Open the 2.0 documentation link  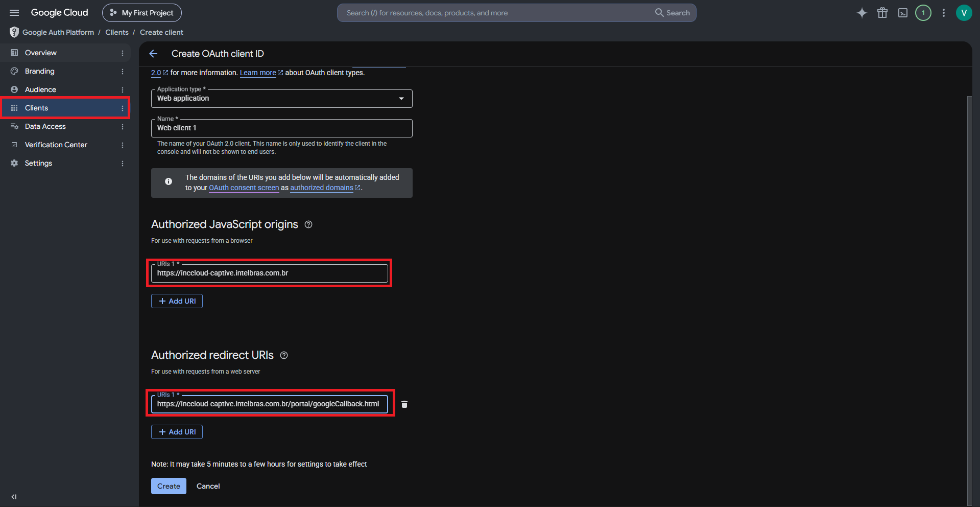(x=159, y=73)
